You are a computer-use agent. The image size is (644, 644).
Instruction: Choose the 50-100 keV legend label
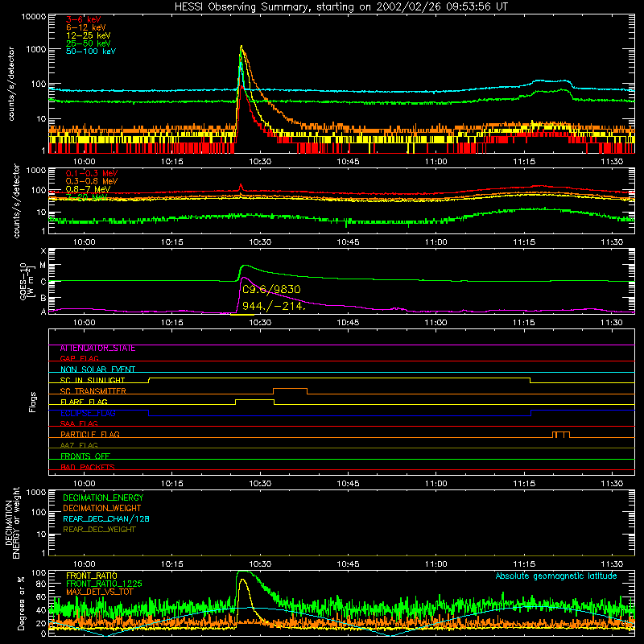pos(91,52)
